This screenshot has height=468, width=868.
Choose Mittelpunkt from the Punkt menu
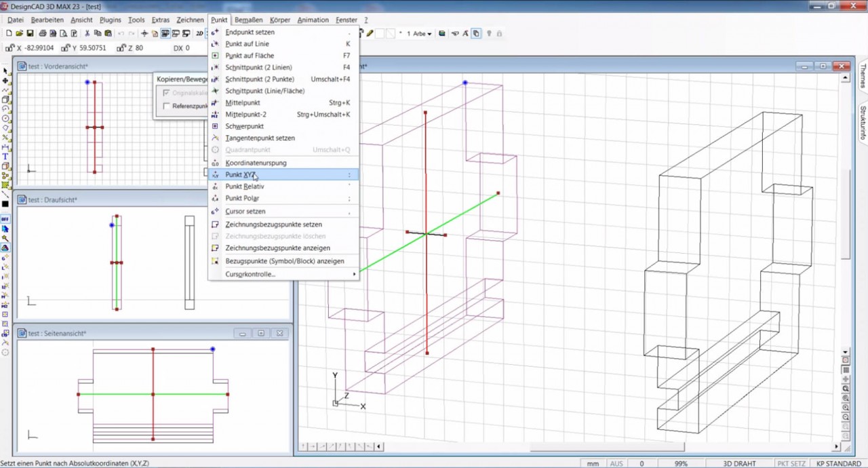242,102
